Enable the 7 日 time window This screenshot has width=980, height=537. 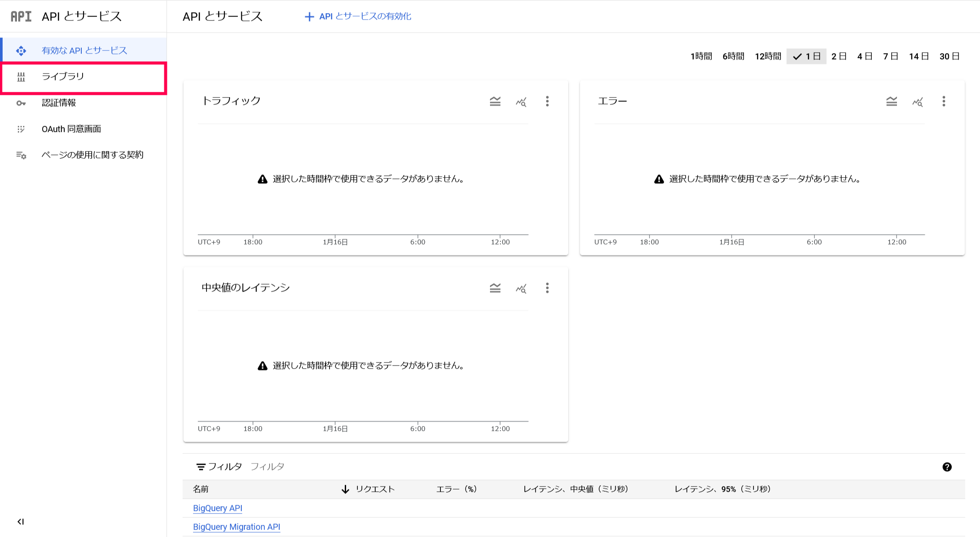pyautogui.click(x=890, y=56)
